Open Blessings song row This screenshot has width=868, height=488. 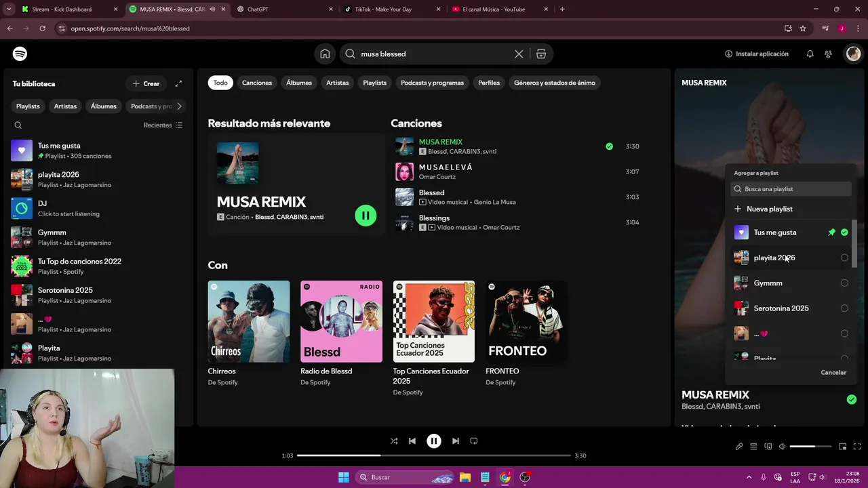click(x=518, y=222)
